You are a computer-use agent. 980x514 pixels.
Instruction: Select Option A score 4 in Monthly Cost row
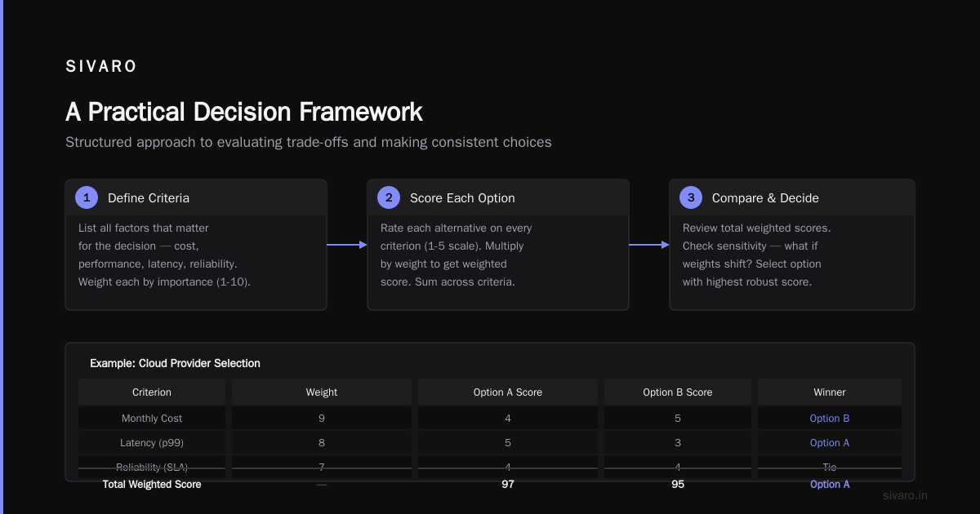pos(508,418)
